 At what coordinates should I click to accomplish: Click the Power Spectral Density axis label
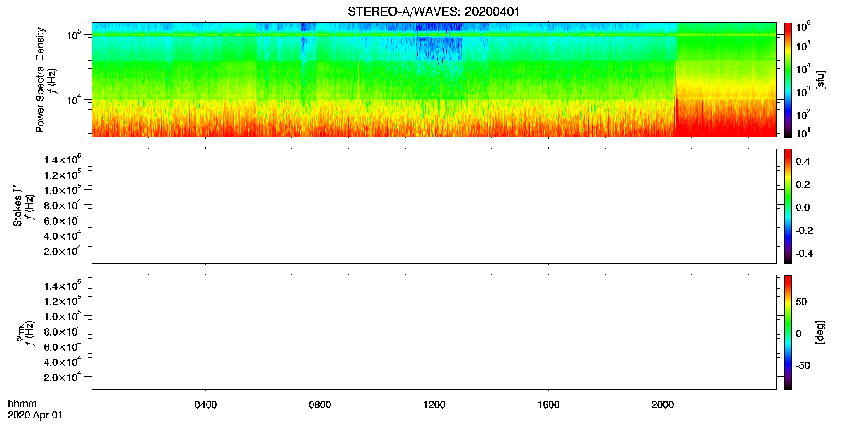pos(40,80)
